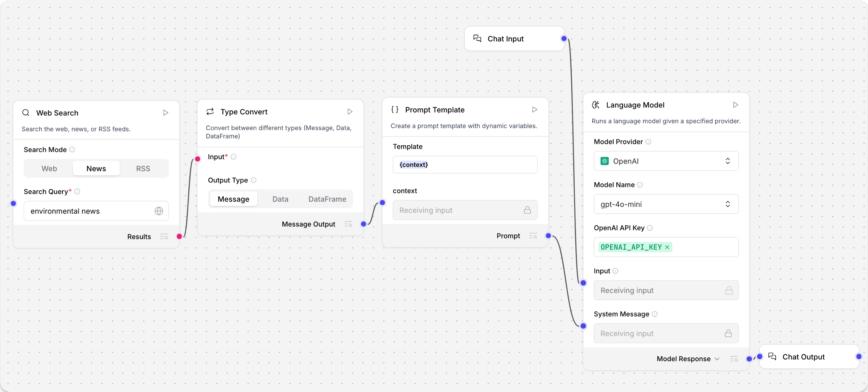This screenshot has width=868, height=392.
Task: Select the Data output type tab
Action: tap(280, 199)
